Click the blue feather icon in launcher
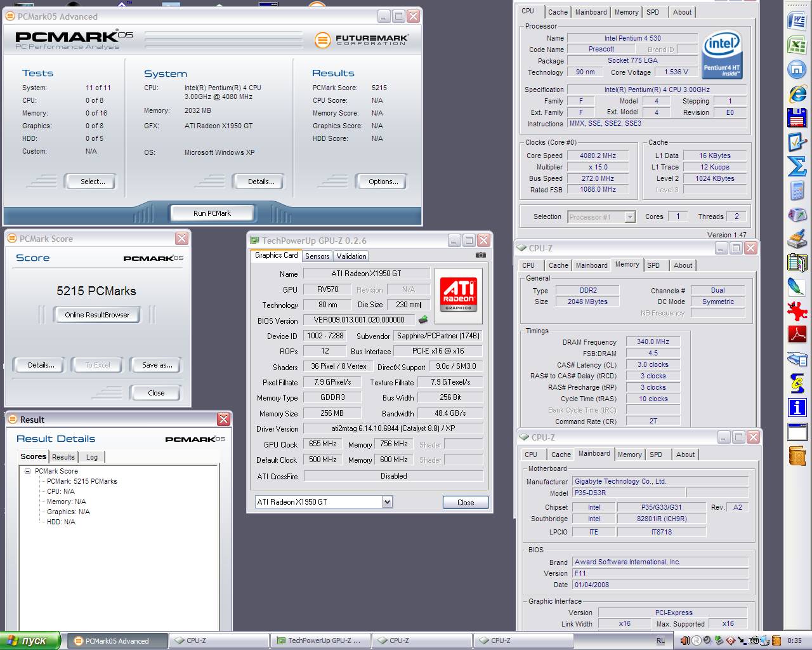The width and height of the screenshot is (812, 650). 797,287
